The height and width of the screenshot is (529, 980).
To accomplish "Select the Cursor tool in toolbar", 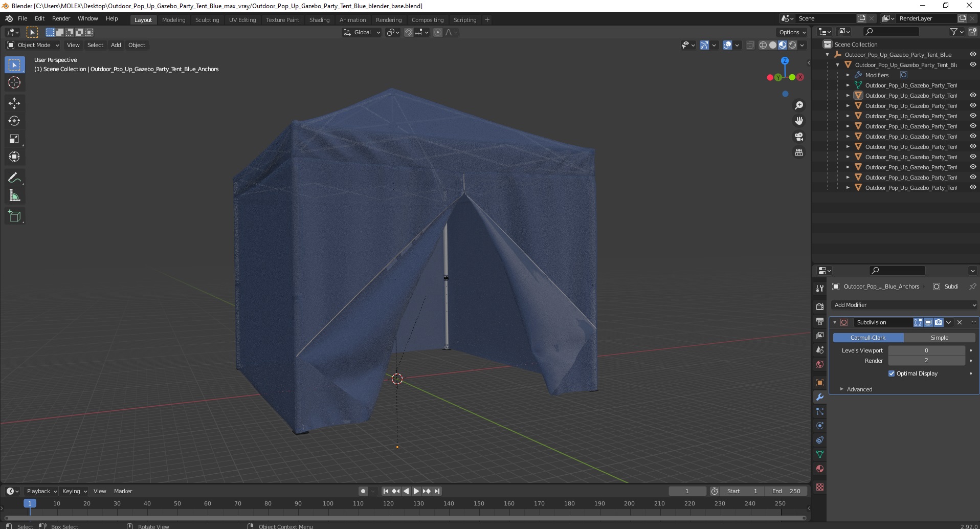I will click(14, 82).
